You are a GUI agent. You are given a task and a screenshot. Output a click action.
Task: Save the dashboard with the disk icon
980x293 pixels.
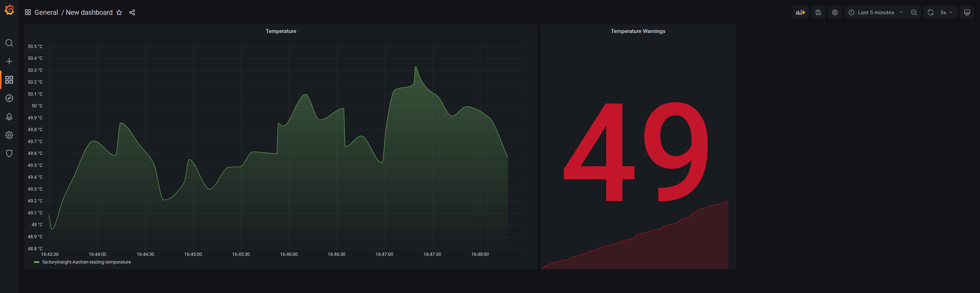818,13
